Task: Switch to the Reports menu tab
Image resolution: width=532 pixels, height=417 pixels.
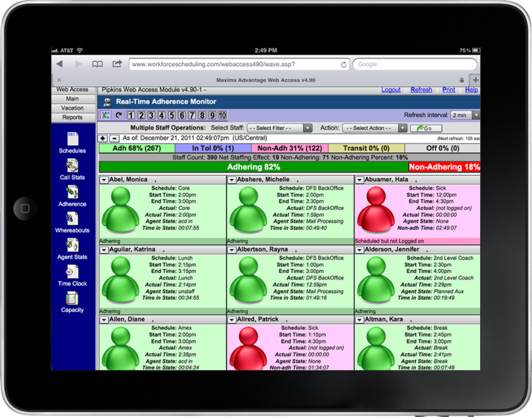Action: (72, 118)
